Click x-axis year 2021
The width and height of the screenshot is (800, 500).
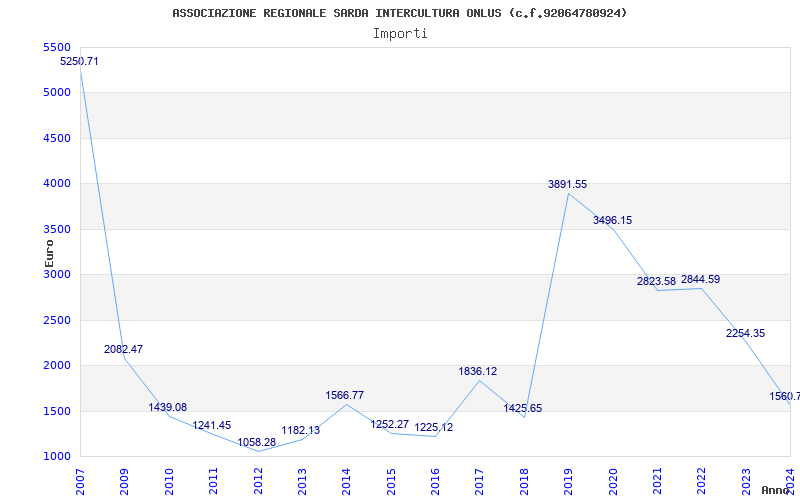pos(657,481)
